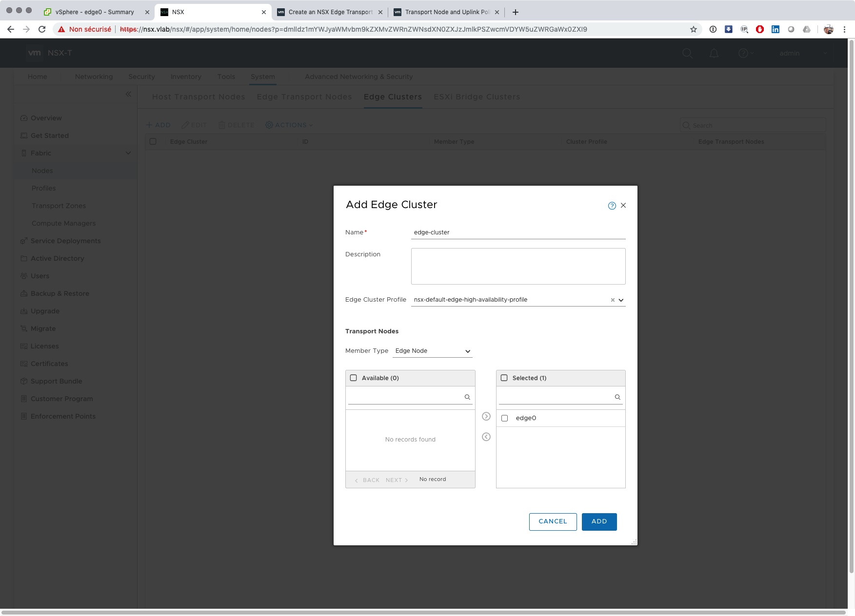Image resolution: width=855 pixels, height=616 pixels.
Task: Click search icon in Selected nodes list
Action: (x=617, y=397)
